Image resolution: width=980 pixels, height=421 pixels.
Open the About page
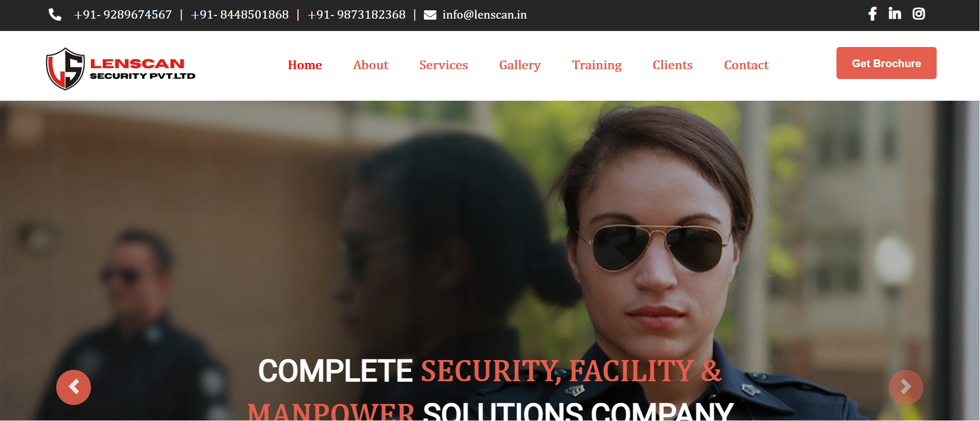click(371, 65)
